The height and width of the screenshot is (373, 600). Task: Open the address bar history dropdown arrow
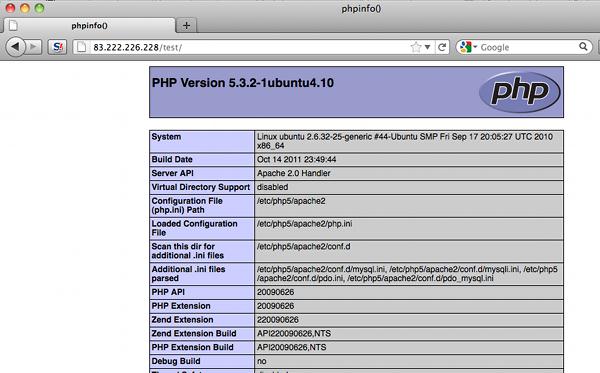click(x=428, y=47)
